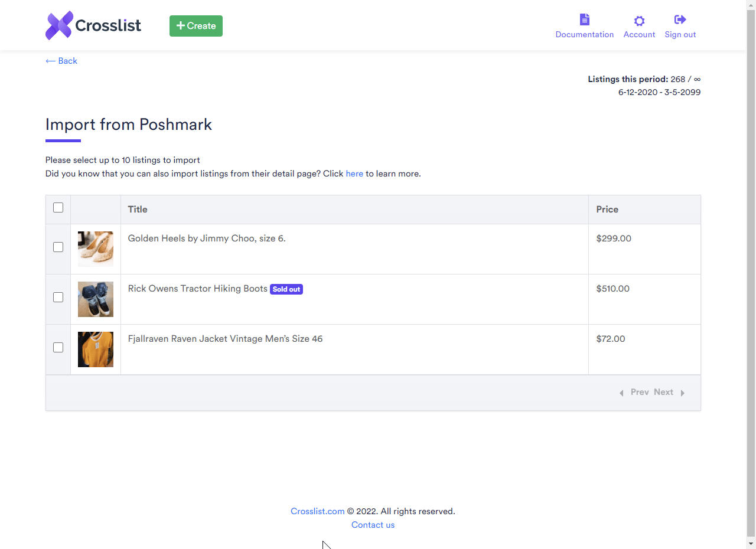Open the Contact us link

pos(373,525)
